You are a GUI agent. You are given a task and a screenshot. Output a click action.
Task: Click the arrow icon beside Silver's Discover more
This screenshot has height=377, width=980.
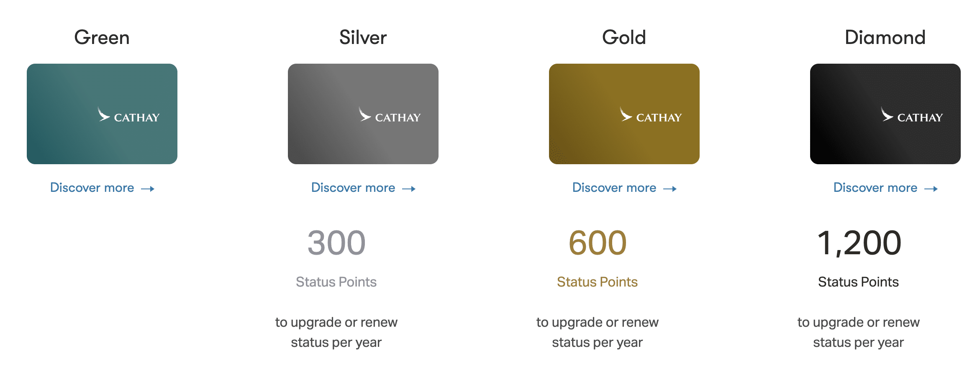409,189
